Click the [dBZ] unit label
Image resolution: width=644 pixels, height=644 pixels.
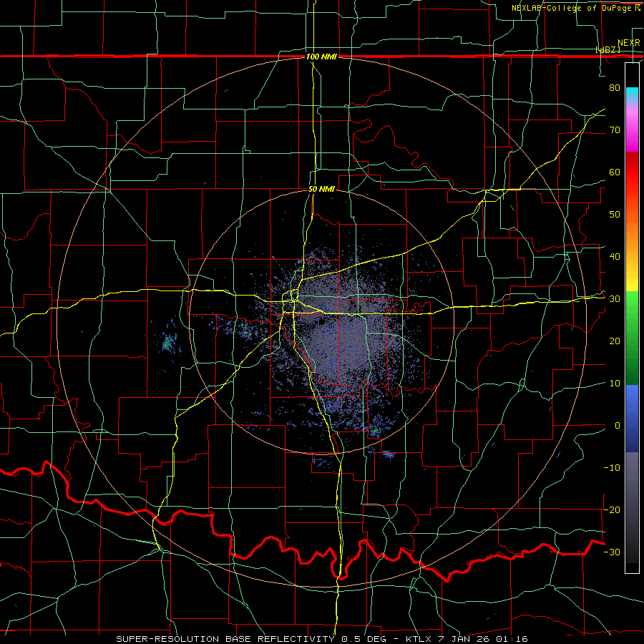[x=608, y=49]
